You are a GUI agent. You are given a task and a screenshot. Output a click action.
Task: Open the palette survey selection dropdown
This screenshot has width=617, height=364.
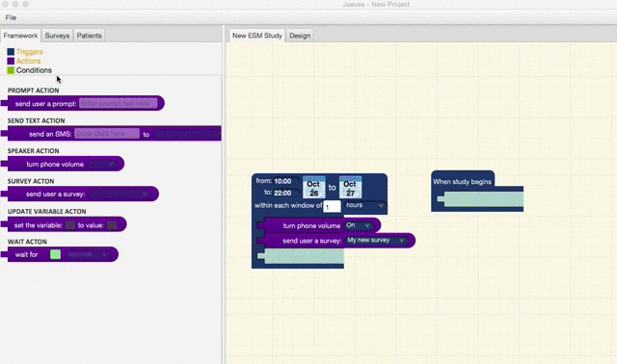point(120,194)
